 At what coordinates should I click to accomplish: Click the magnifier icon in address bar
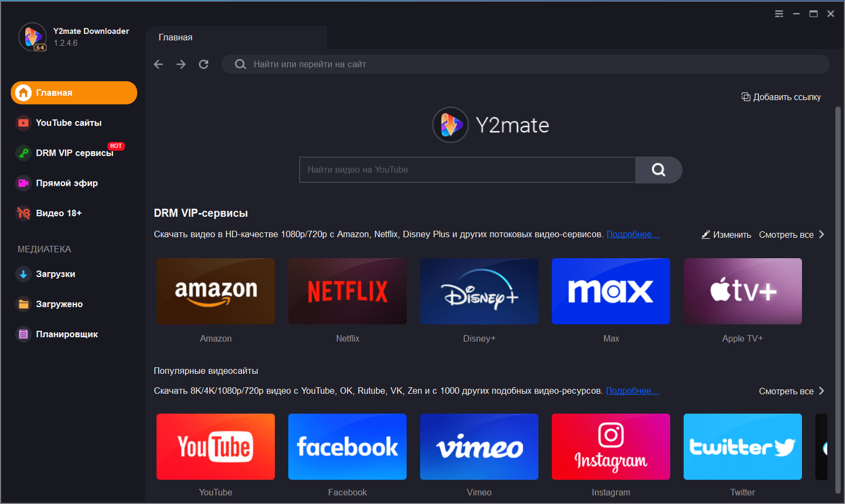pyautogui.click(x=240, y=65)
